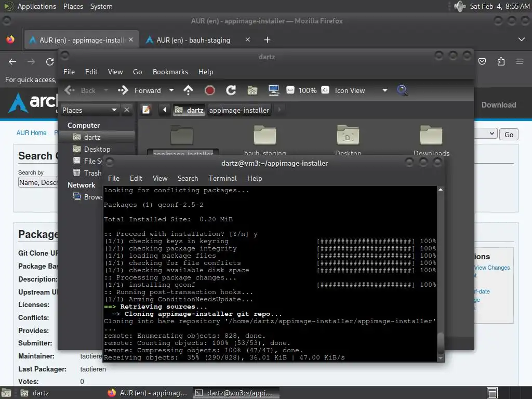Image resolution: width=532 pixels, height=399 pixels.
Task: Open the Forward history dropdown arrow
Action: coord(171,90)
